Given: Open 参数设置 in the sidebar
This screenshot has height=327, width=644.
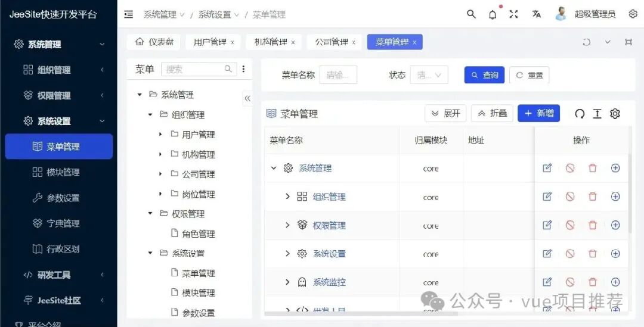Looking at the screenshot, I should (58, 198).
